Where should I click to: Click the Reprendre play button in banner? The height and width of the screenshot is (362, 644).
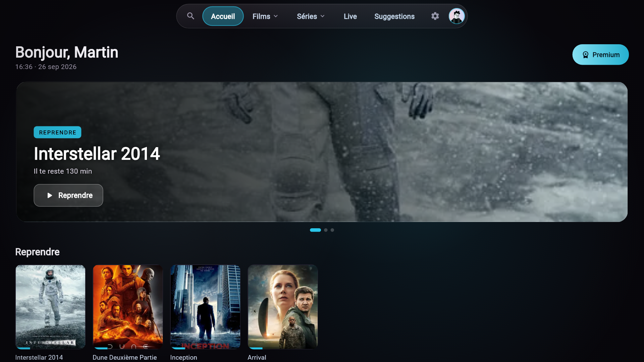click(x=68, y=195)
